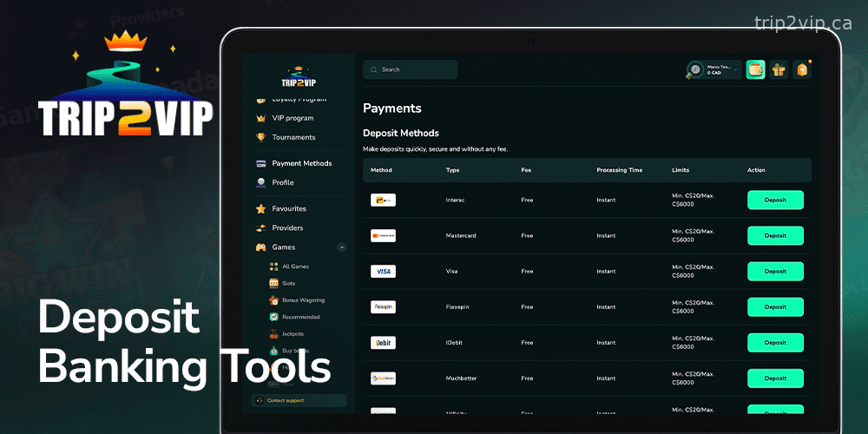This screenshot has width=868, height=434.
Task: Click the grid icon beside All Games
Action: 273,266
